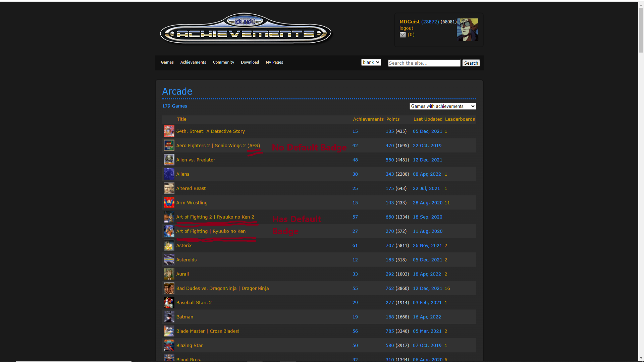This screenshot has width=644, height=362.
Task: Open the 64th. Street: A Detective Story link
Action: click(x=210, y=131)
